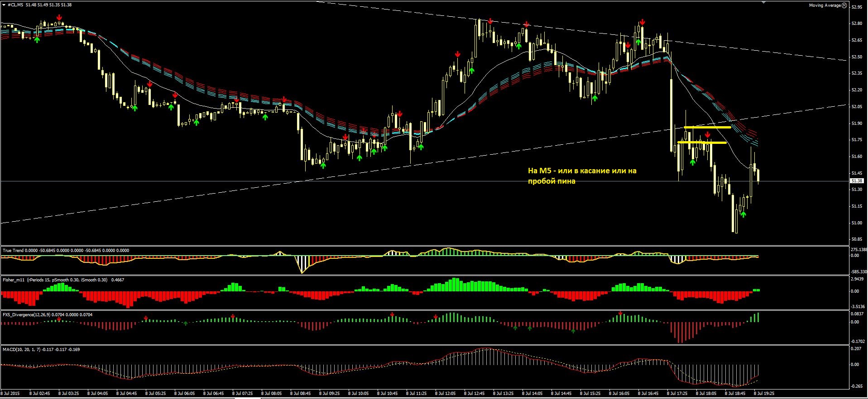Select the yellow horizontal line near 51.90
The image size is (868, 399).
coord(707,128)
